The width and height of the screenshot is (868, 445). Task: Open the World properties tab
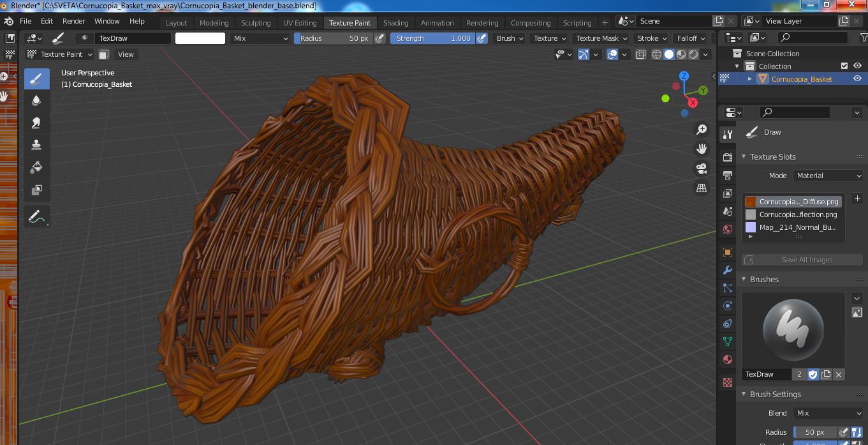click(x=728, y=229)
